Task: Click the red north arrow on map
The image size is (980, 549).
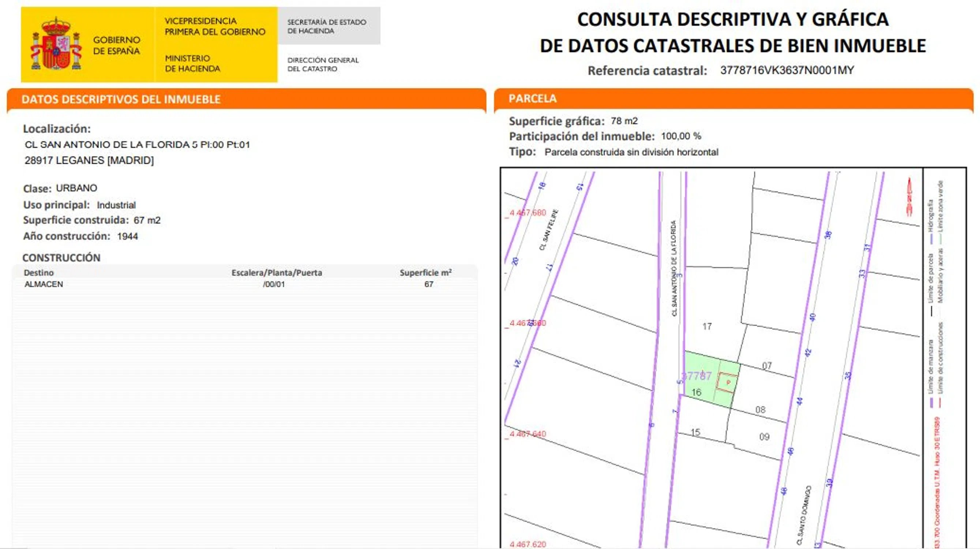Action: tap(910, 197)
